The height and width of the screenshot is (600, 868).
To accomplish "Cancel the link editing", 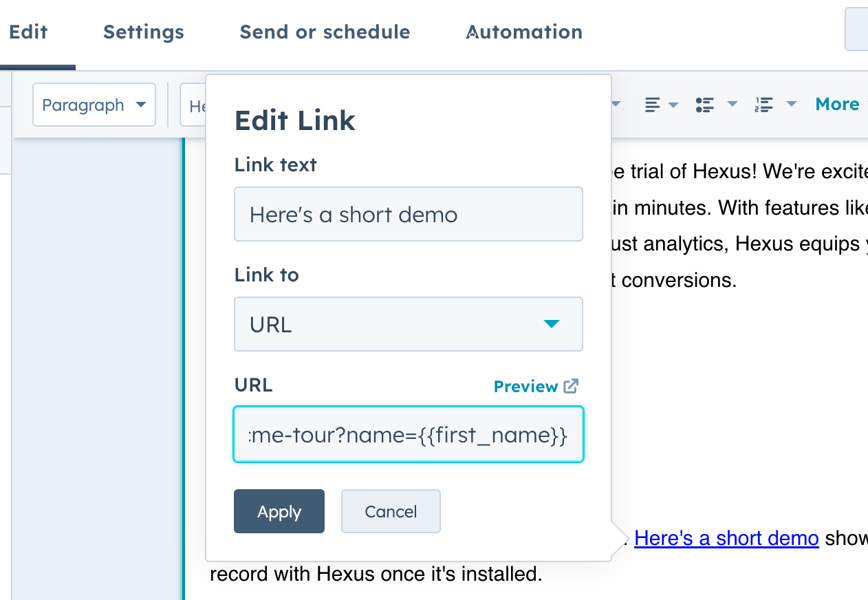I will click(x=390, y=511).
